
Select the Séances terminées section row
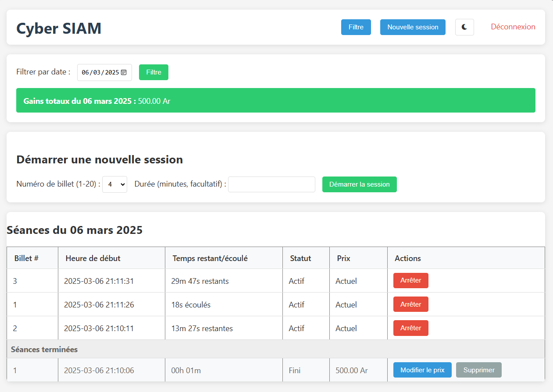click(275, 350)
